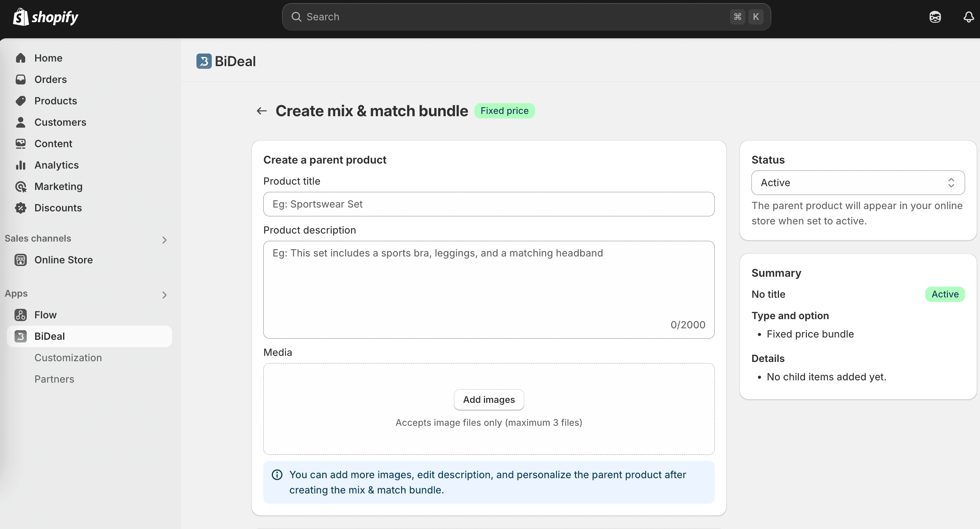Screen dimensions: 980x529
Task: Click the 'Create mix & match bundle' heading
Action: 372,111
